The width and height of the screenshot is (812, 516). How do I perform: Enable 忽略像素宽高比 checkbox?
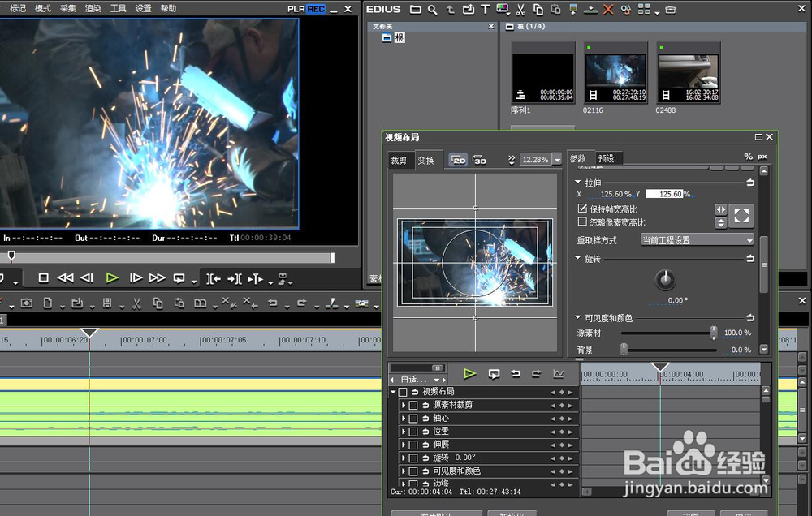click(582, 221)
